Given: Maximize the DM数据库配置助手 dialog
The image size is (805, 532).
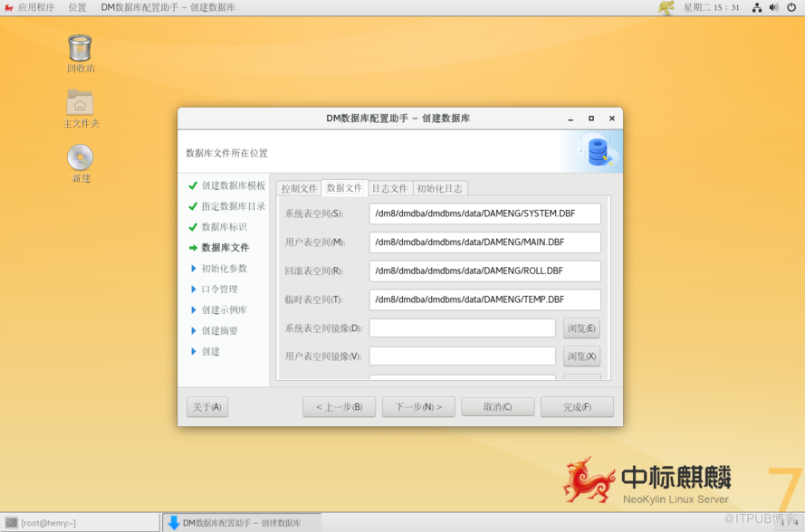Looking at the screenshot, I should tap(591, 119).
